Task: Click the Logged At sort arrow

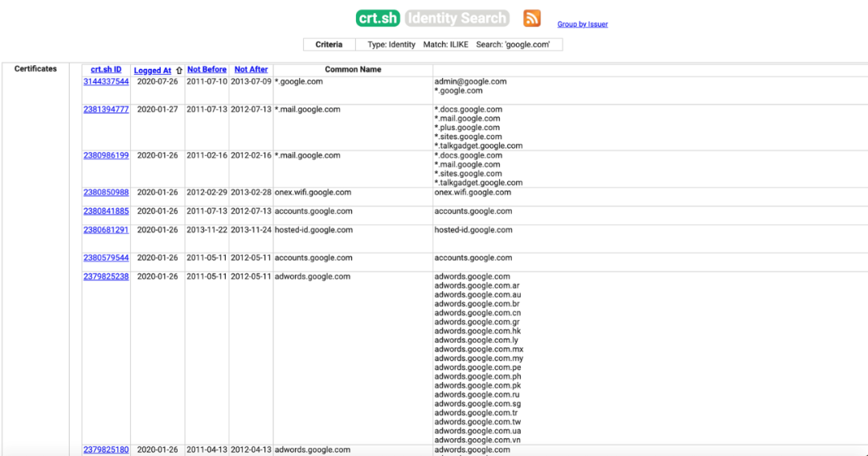Action: coord(178,70)
